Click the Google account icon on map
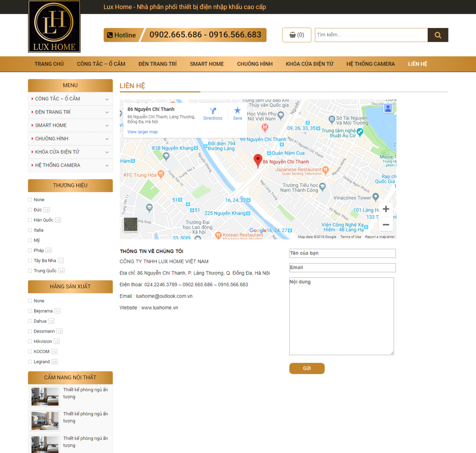Image resolution: width=476 pixels, height=453 pixels. pos(388,108)
